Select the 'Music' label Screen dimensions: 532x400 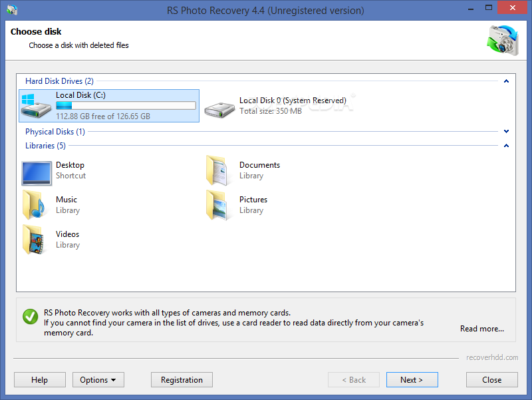tap(66, 200)
